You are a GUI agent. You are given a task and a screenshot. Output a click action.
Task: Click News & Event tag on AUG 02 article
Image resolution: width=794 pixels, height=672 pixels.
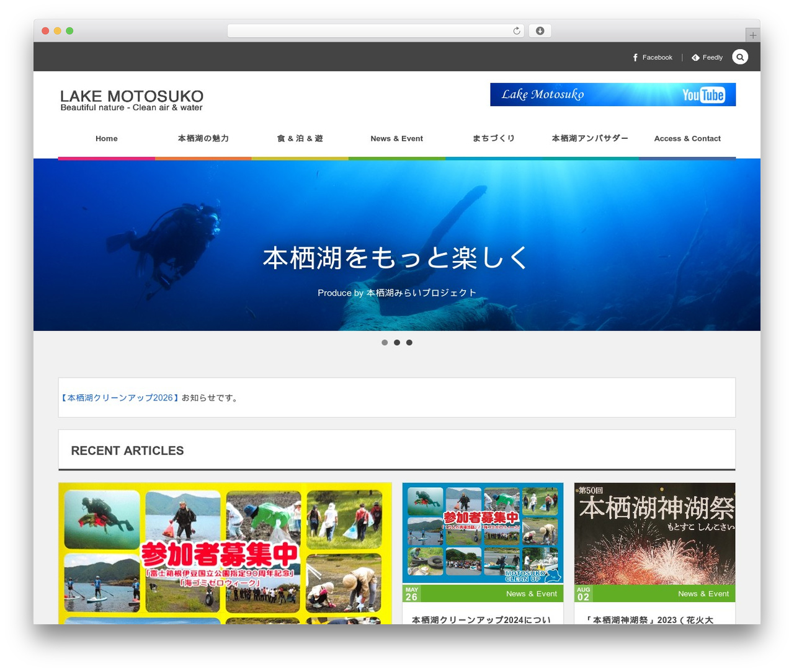[x=703, y=594]
